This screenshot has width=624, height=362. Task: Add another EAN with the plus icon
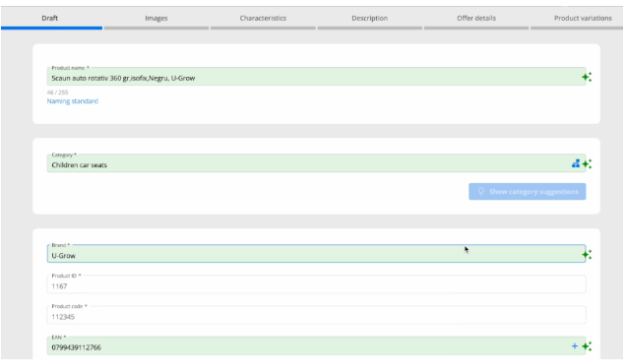pos(575,346)
